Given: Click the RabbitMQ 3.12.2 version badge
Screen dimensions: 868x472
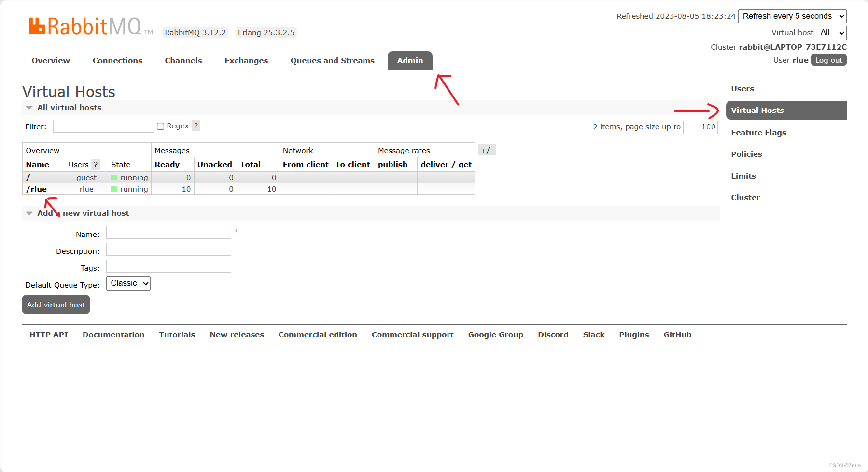Looking at the screenshot, I should (195, 32).
